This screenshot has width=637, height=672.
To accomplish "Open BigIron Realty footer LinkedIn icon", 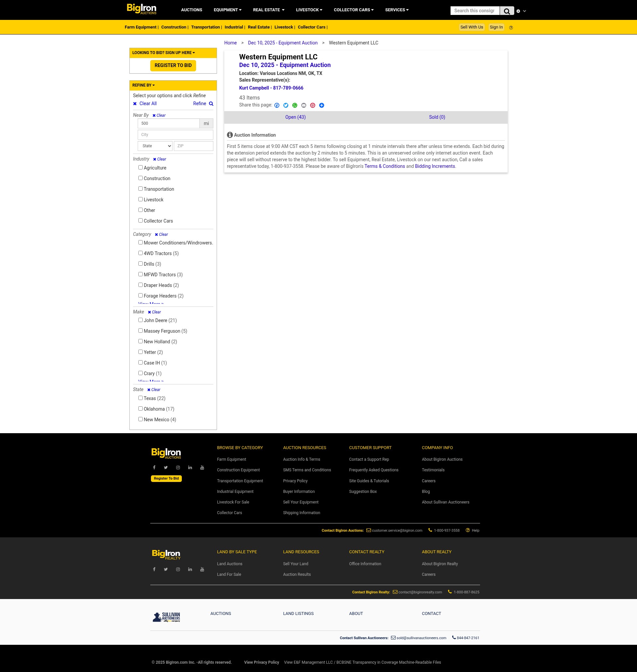I will point(190,570).
